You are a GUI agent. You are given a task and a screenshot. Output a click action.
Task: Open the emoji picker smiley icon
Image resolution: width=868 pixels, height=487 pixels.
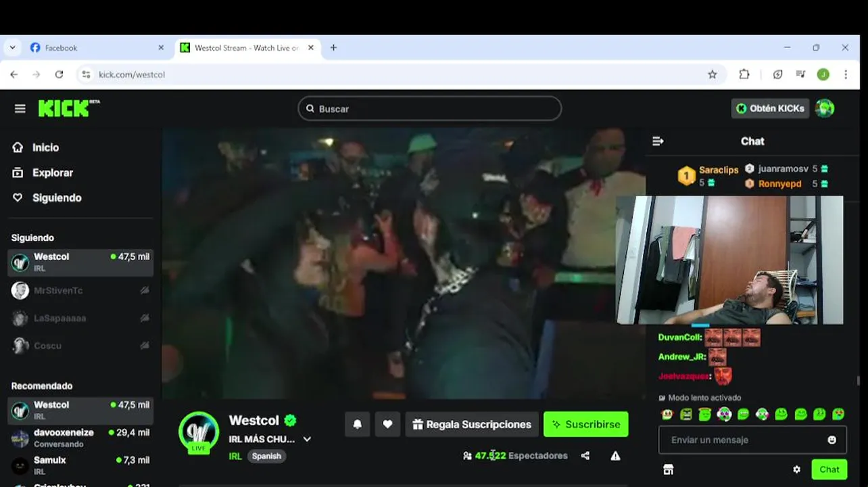(x=831, y=440)
